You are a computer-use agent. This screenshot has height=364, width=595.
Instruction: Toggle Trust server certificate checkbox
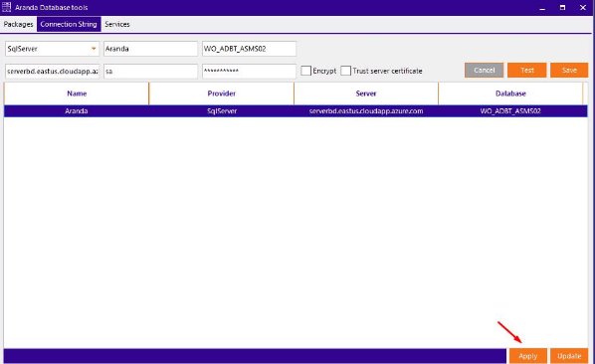345,71
